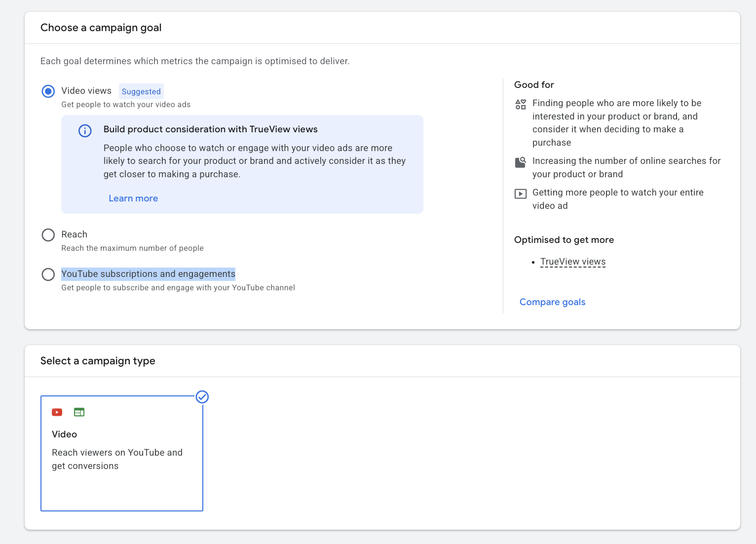Click the info icon in TrueView box
756x544 pixels.
click(85, 131)
